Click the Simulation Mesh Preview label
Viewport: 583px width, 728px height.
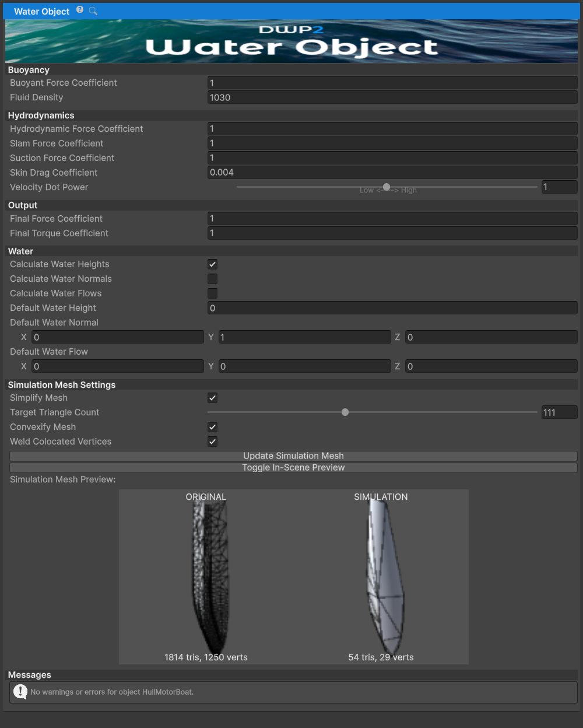[x=63, y=480]
